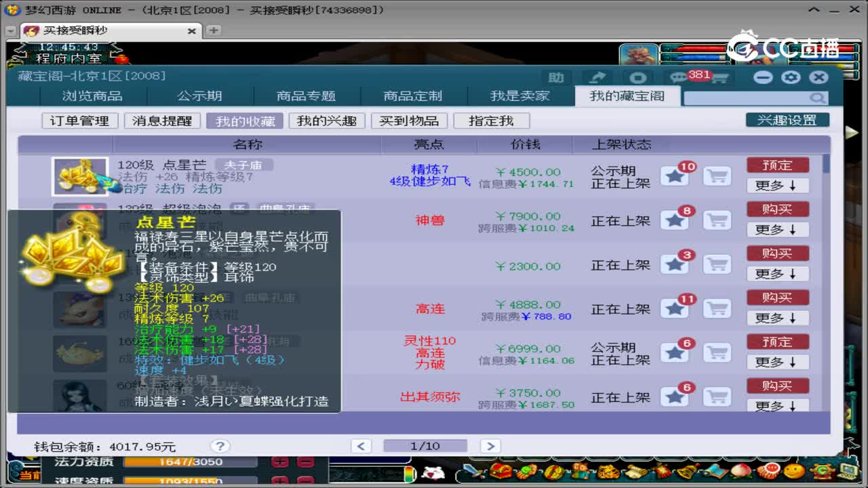Click the question mark help next to 钱包余额
868x488 pixels.
point(219,446)
